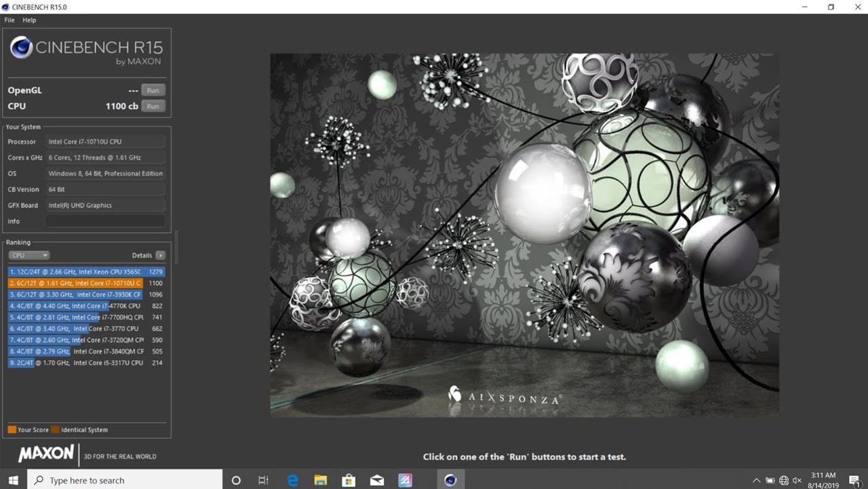Open network settings tray icon

(x=784, y=480)
